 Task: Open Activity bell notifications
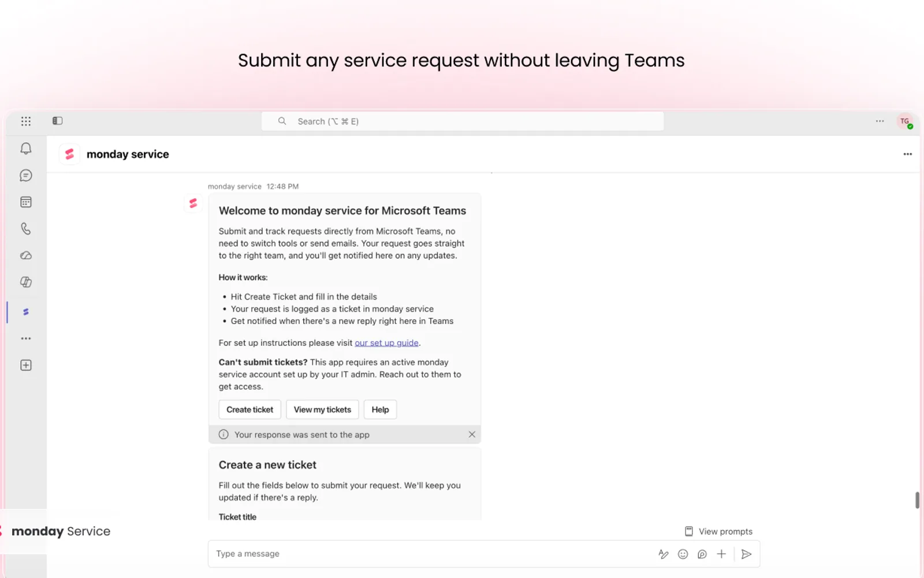pos(26,149)
